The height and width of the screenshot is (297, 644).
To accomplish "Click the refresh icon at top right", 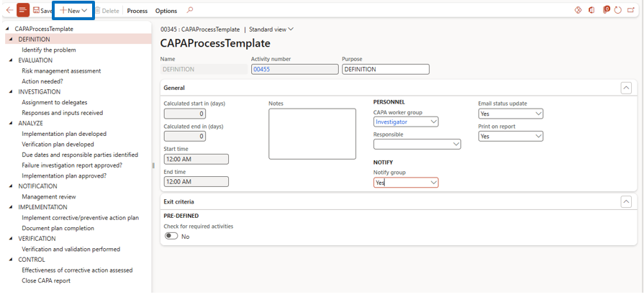I will click(618, 11).
